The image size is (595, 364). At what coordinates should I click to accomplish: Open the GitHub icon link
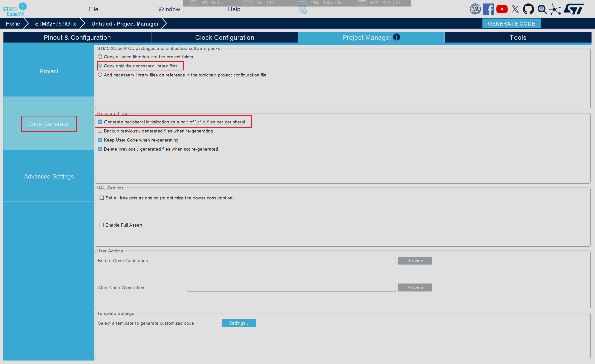528,9
